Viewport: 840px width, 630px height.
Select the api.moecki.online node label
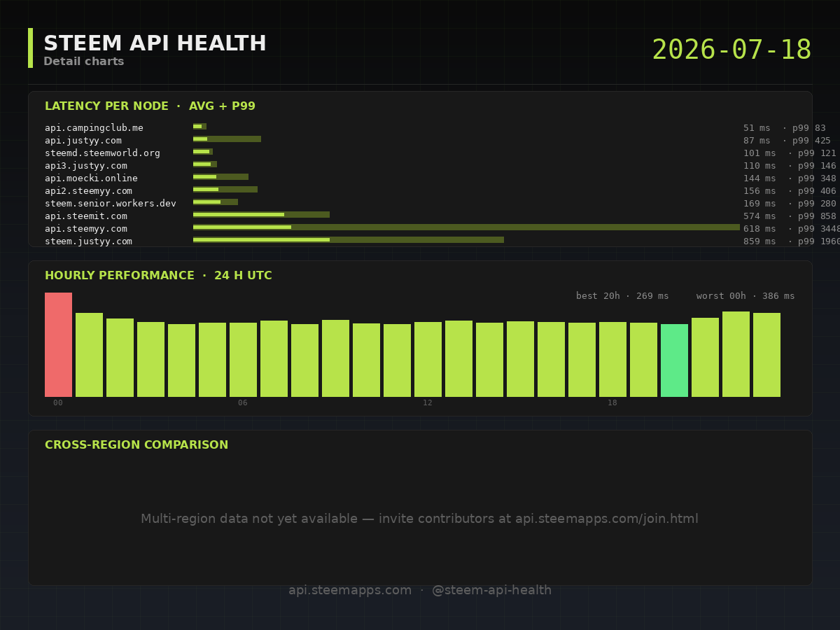click(x=91, y=178)
